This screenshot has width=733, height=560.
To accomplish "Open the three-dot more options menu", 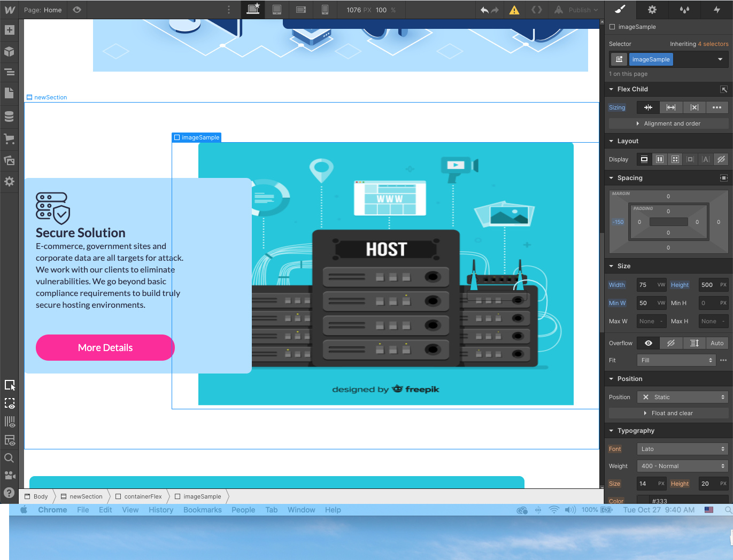I will [229, 10].
